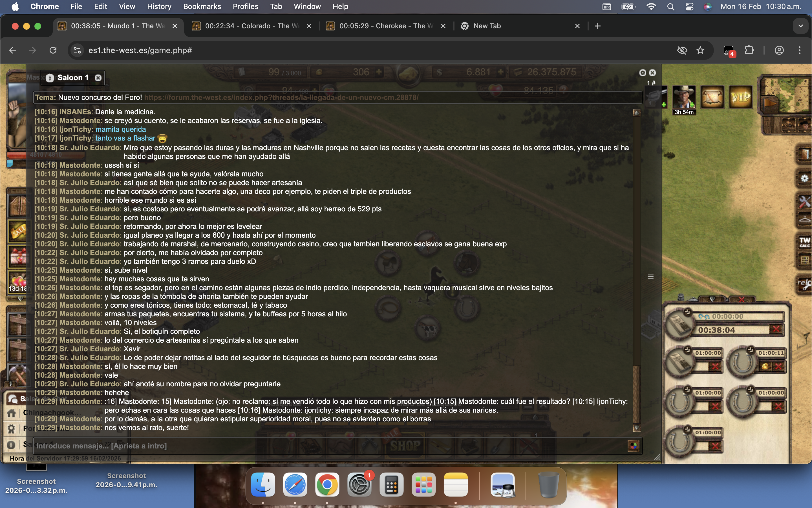The image size is (812, 508).
Task: Expand the Chrome tab search dropdown
Action: tap(801, 26)
